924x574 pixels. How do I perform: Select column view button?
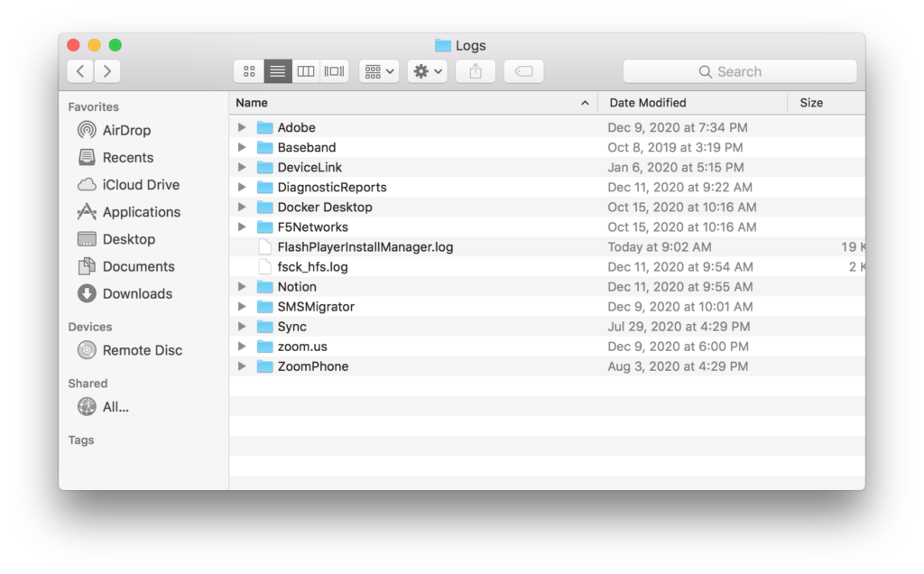point(306,71)
